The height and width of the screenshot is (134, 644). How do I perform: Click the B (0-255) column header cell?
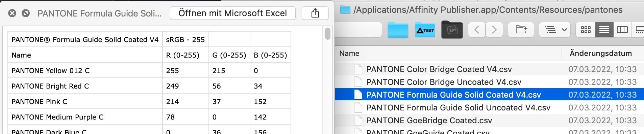pyautogui.click(x=270, y=55)
